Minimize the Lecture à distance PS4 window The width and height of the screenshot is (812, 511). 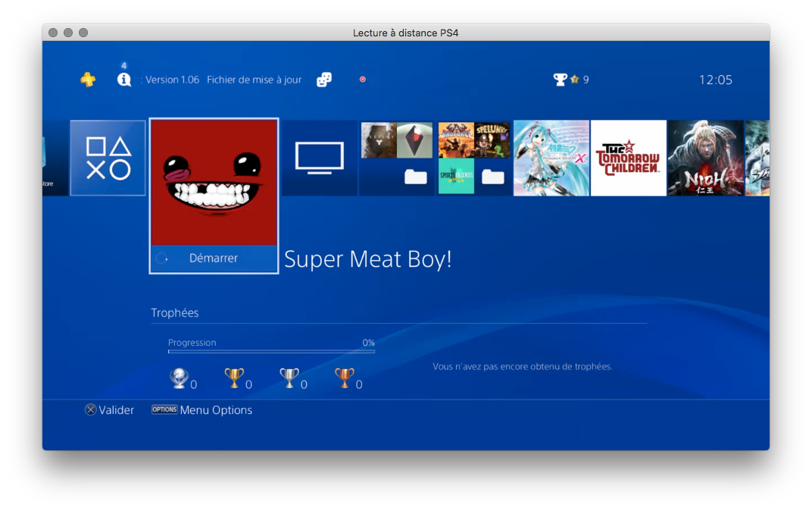tap(68, 33)
